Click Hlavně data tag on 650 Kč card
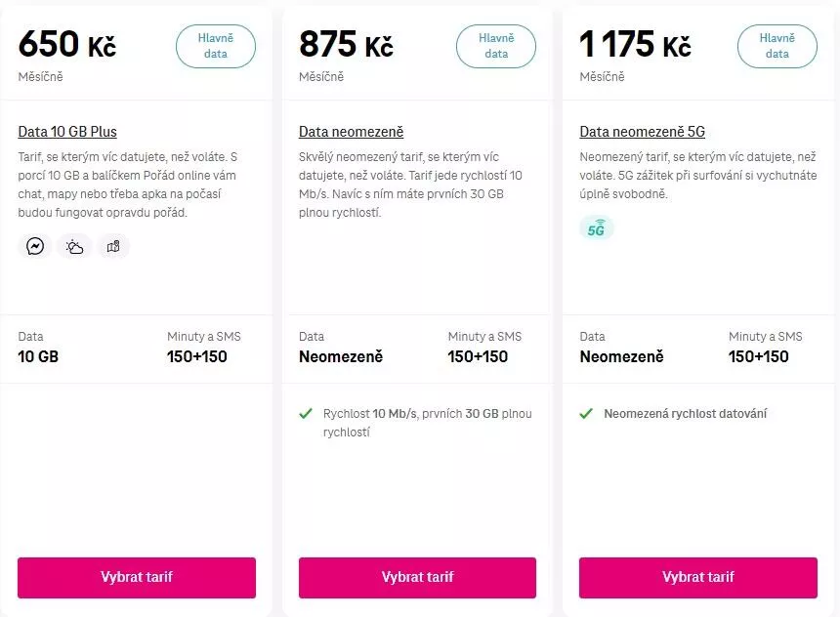840x617 pixels. point(216,46)
